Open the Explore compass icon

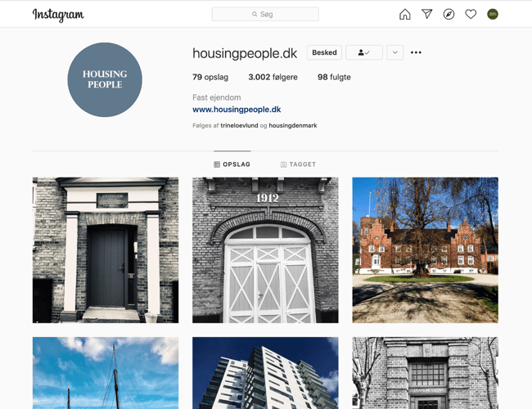(449, 14)
